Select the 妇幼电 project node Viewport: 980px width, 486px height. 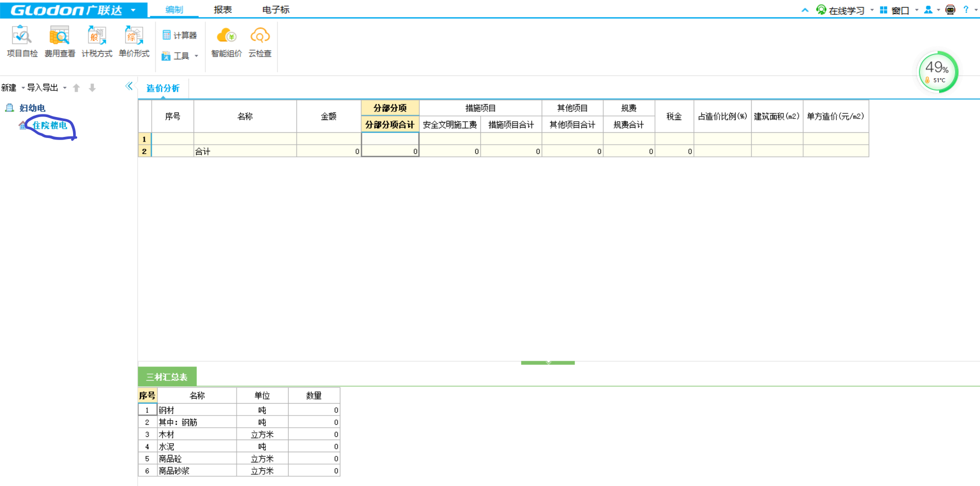click(32, 108)
